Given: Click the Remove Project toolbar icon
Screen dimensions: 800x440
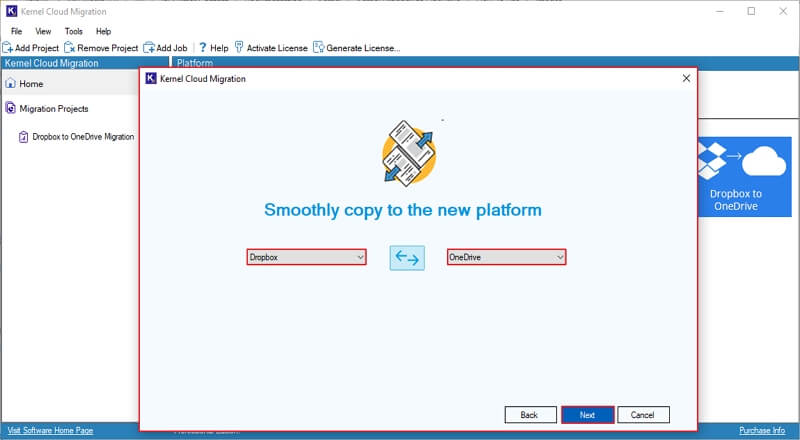Looking at the screenshot, I should coord(70,48).
